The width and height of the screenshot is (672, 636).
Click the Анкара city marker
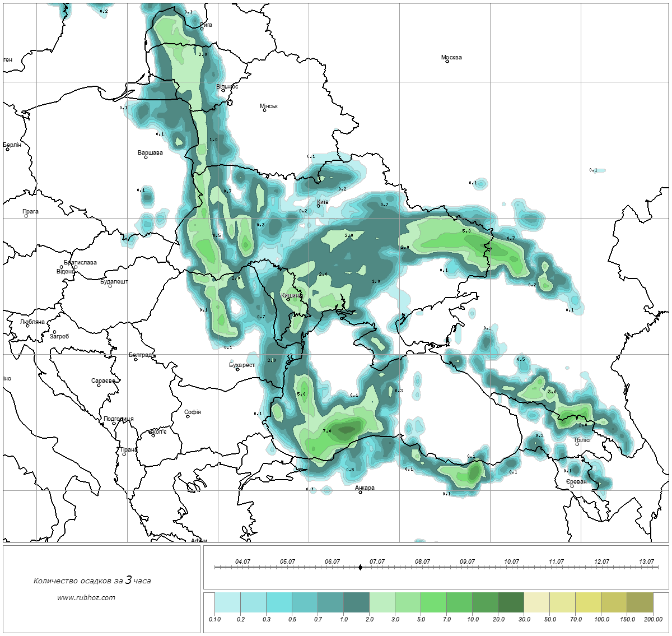coord(360,492)
